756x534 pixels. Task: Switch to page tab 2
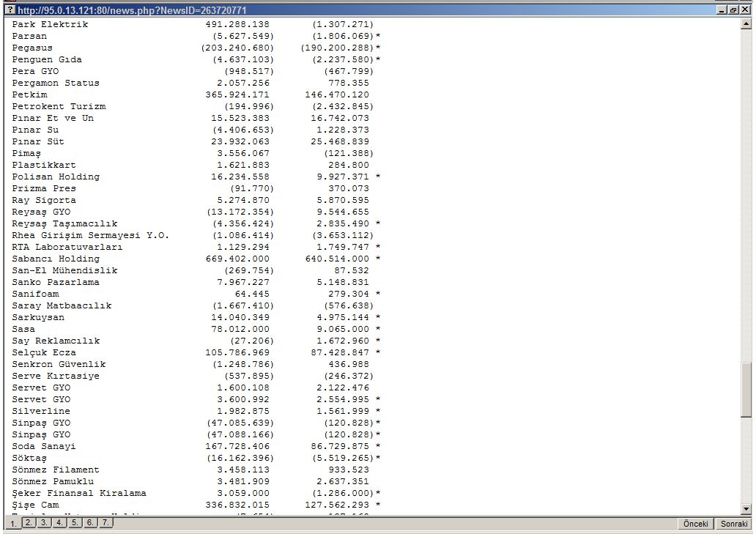29,522
